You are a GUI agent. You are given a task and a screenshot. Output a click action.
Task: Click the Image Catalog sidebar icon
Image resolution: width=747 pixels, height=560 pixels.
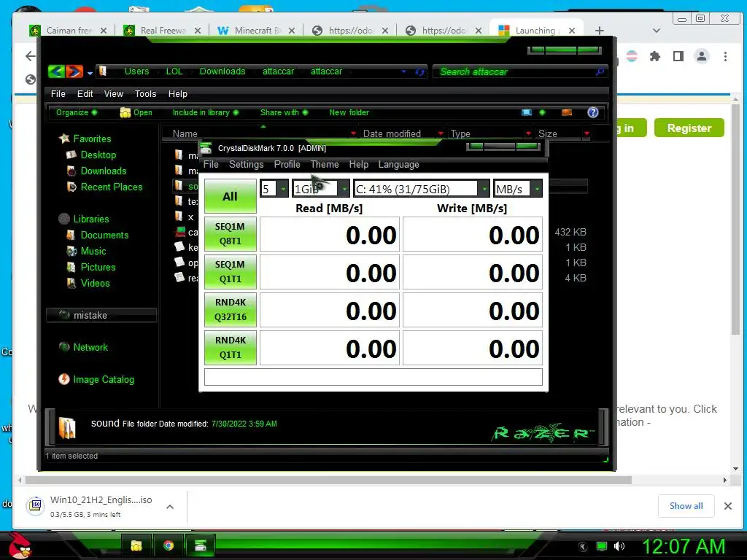coord(64,379)
